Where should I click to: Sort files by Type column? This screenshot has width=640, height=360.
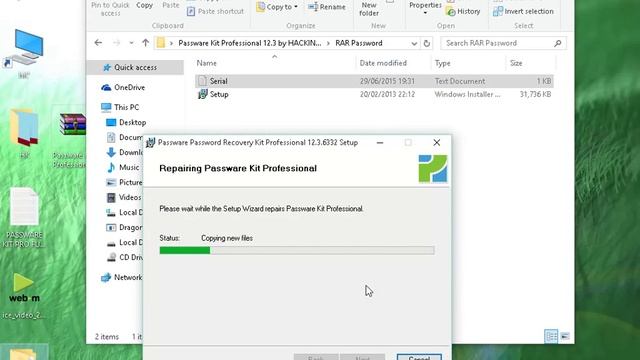pos(442,63)
